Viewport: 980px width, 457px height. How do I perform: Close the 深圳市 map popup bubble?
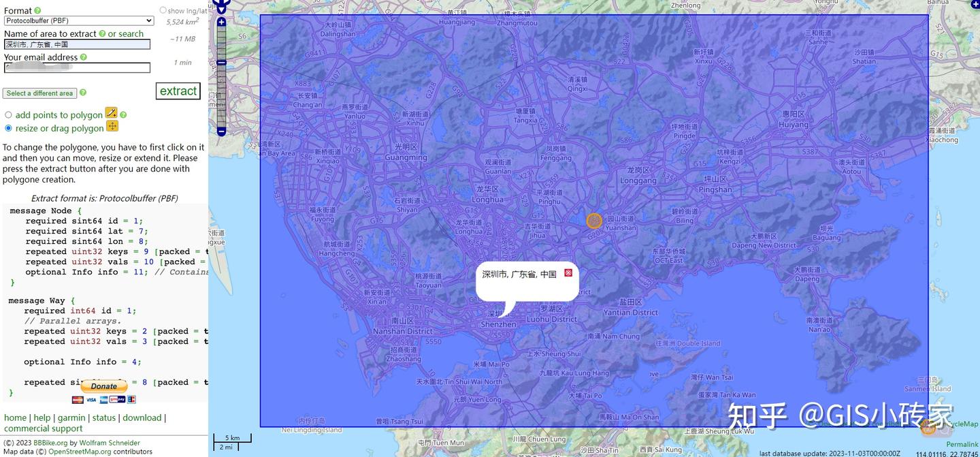pyautogui.click(x=568, y=272)
